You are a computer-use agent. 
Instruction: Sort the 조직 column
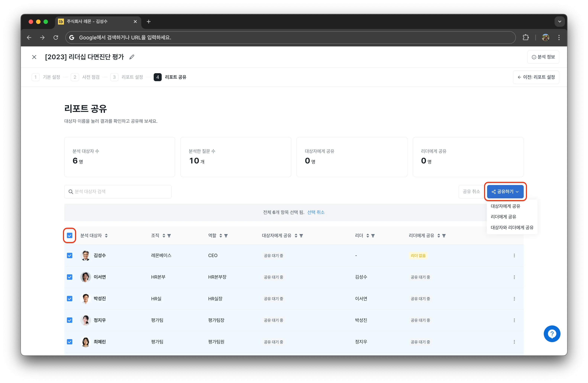click(164, 236)
